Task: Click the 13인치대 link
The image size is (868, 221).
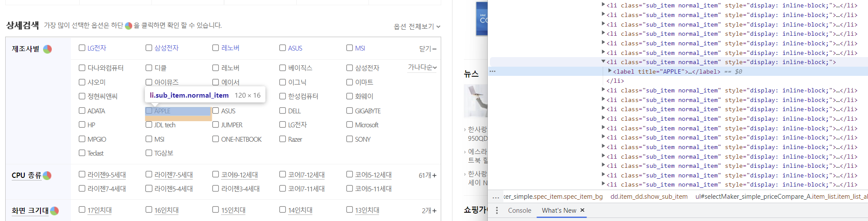Action: [367, 210]
